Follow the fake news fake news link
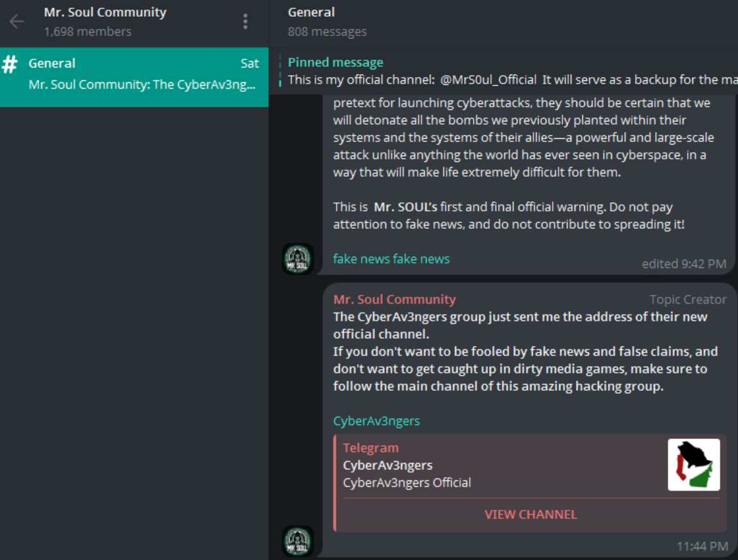The height and width of the screenshot is (560, 738). tap(391, 258)
